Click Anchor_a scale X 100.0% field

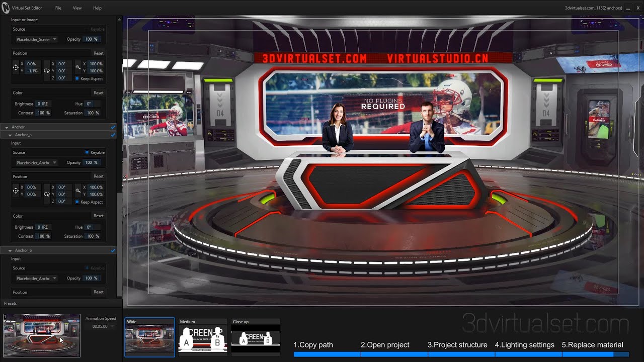click(x=96, y=187)
